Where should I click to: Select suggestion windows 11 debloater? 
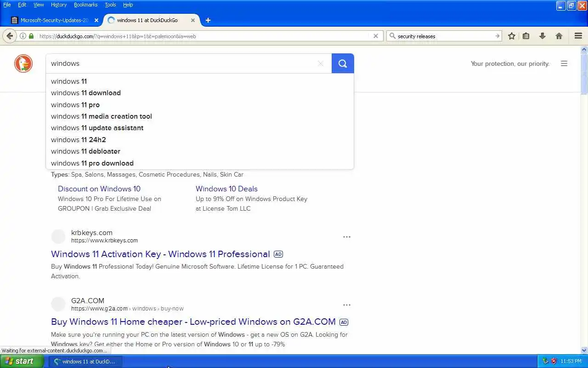click(x=200, y=151)
